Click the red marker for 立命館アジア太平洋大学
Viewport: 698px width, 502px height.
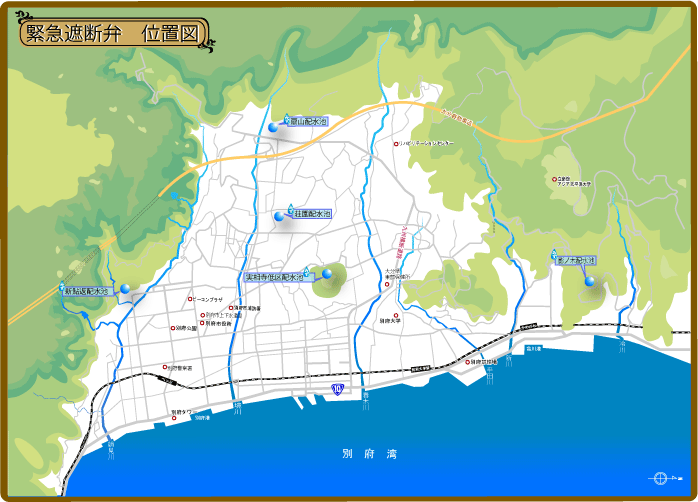[556, 180]
